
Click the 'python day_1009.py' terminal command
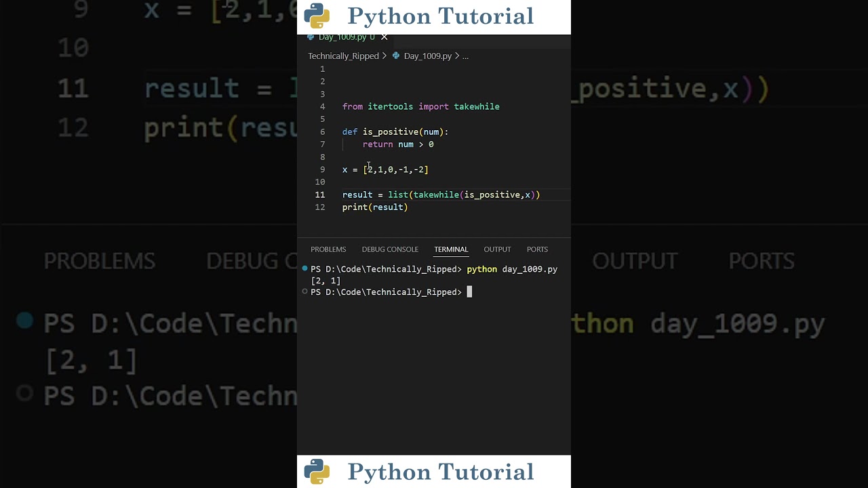click(512, 270)
